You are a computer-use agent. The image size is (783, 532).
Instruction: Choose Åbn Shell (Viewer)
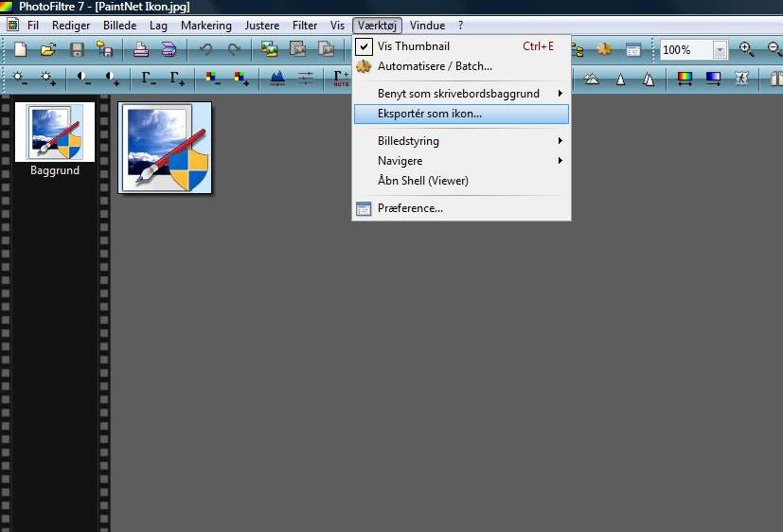[x=461, y=181]
